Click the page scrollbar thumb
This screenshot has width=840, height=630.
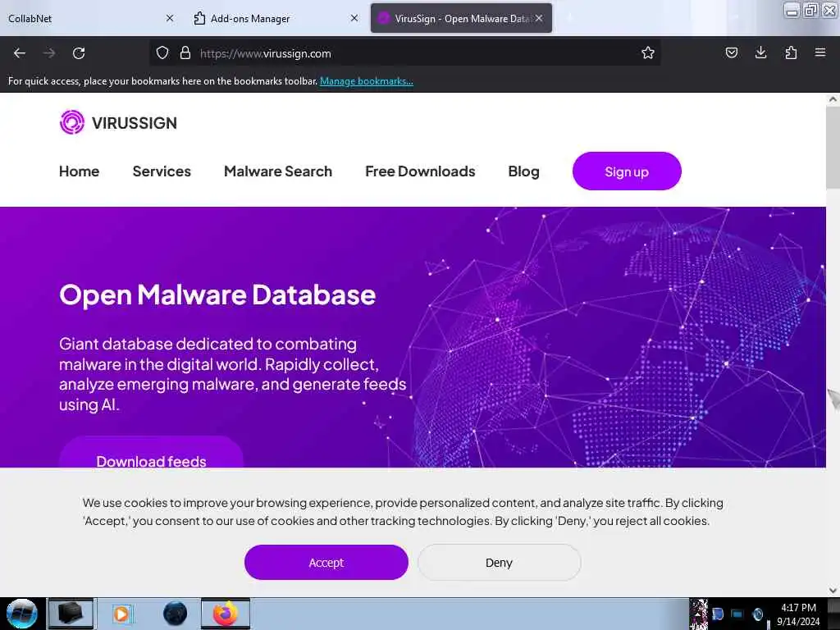(x=833, y=148)
